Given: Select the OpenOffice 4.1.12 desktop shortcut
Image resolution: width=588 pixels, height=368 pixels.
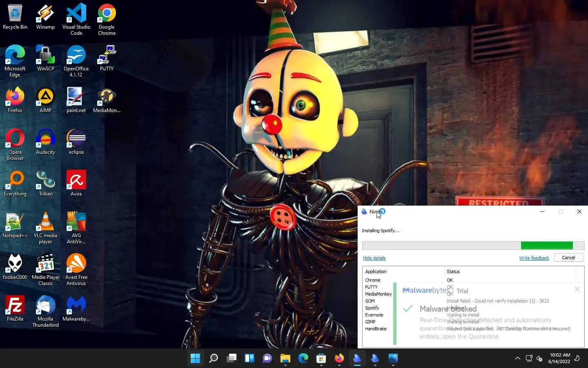Looking at the screenshot, I should click(x=76, y=61).
